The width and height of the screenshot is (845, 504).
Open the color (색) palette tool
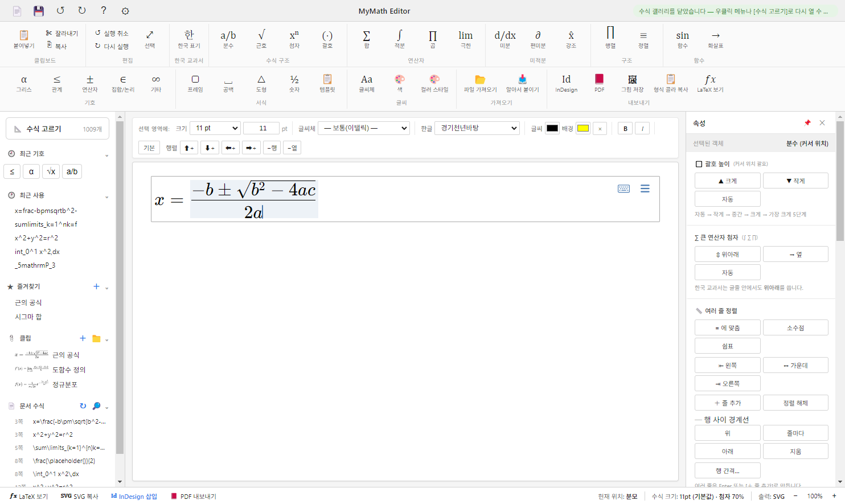(400, 83)
